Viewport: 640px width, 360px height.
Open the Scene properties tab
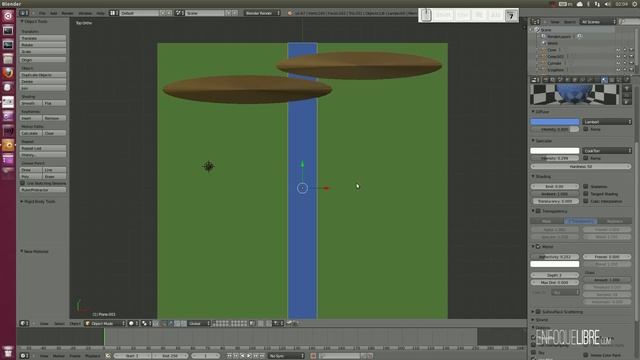[560, 80]
